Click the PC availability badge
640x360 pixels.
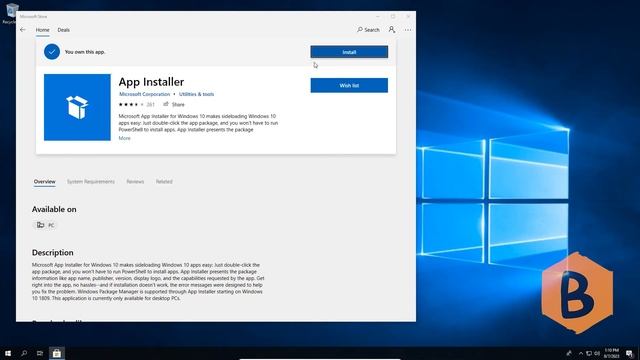pos(45,225)
